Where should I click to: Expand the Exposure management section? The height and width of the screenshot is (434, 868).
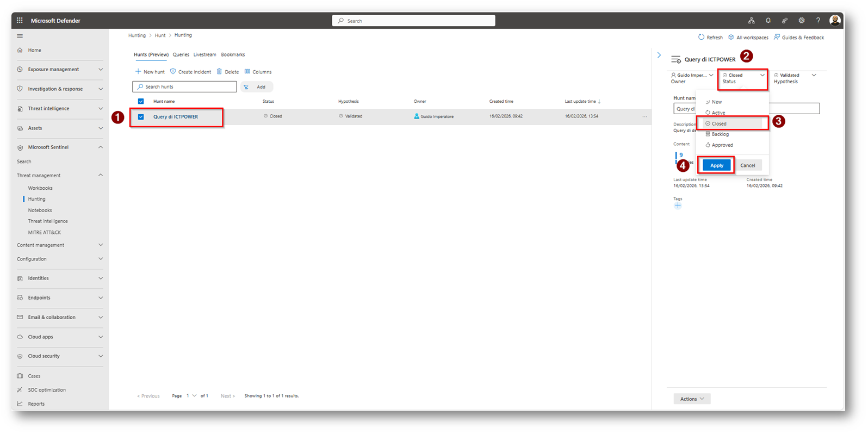[101, 70]
